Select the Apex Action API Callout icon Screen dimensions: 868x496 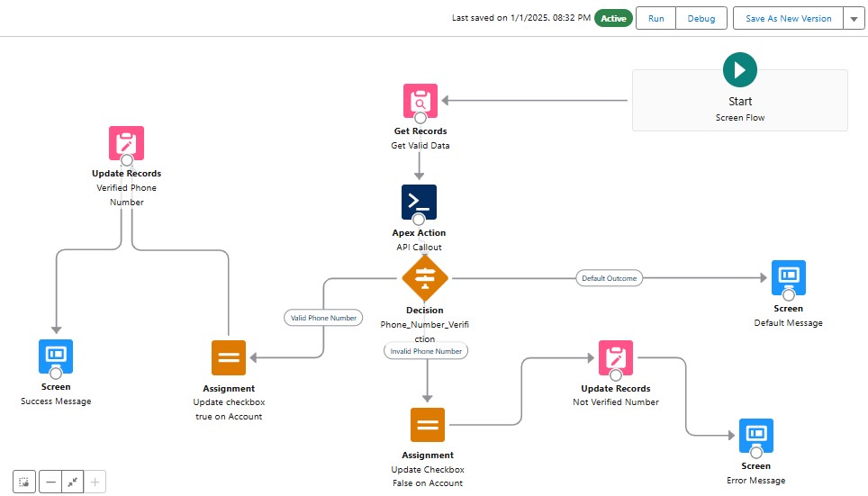point(420,202)
